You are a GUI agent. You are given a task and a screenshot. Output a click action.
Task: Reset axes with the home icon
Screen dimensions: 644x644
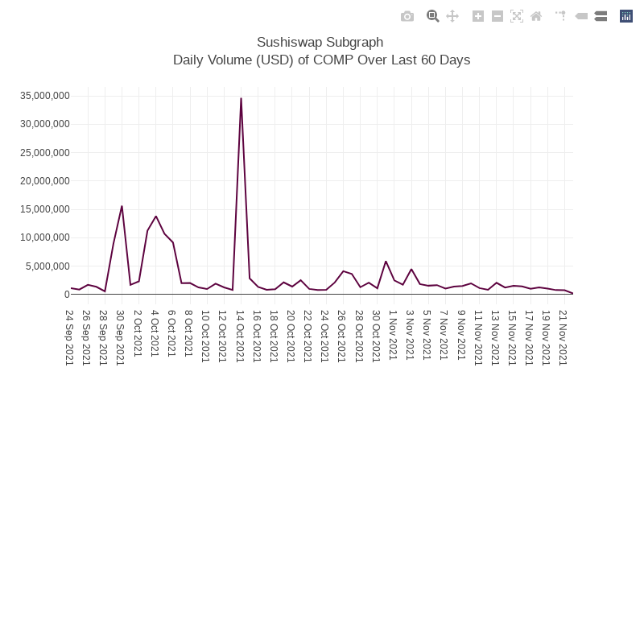coord(536,16)
